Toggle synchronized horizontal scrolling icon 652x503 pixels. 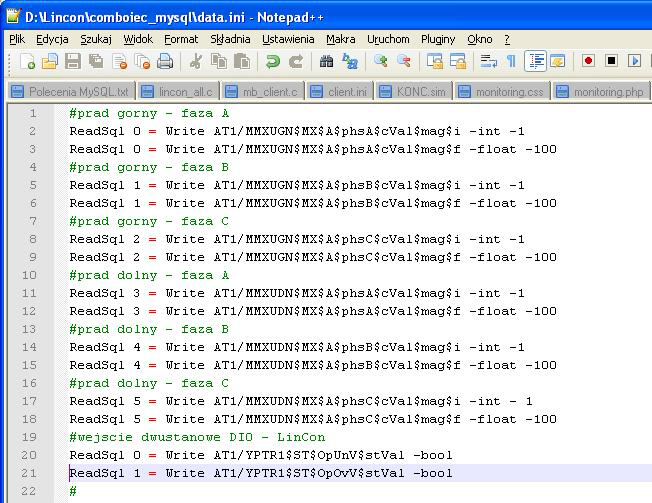457,62
